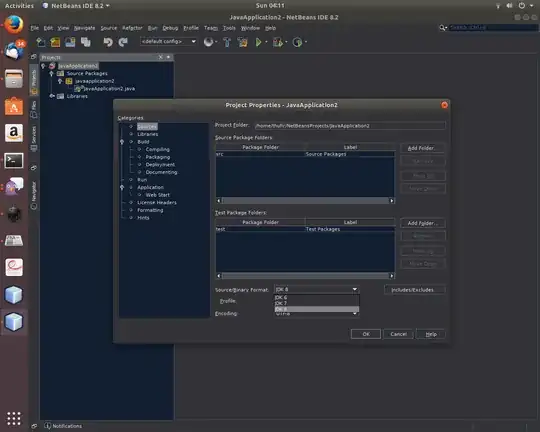Close the Projects panel with X
Screen dimensions: 540x432
coord(160,57)
